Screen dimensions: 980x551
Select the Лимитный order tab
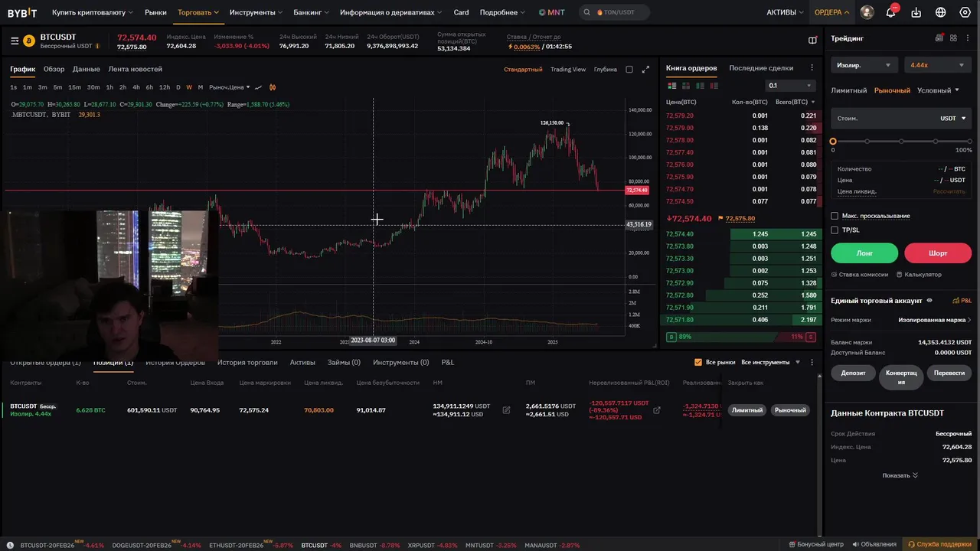[x=848, y=90]
